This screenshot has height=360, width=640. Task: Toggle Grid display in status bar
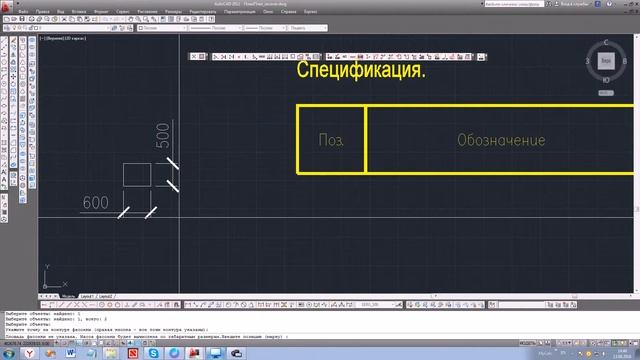[72, 343]
